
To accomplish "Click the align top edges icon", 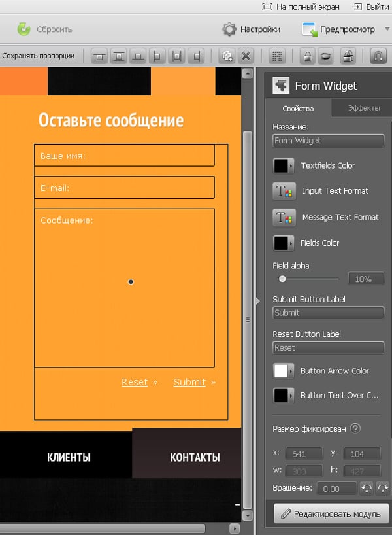I will point(99,56).
